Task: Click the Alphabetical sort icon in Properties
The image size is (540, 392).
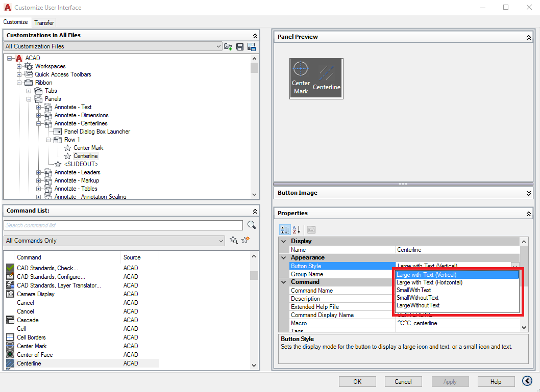Action: (x=296, y=229)
